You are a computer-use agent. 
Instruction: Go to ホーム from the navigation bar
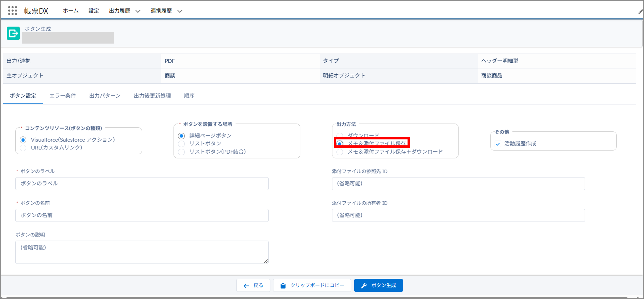70,11
